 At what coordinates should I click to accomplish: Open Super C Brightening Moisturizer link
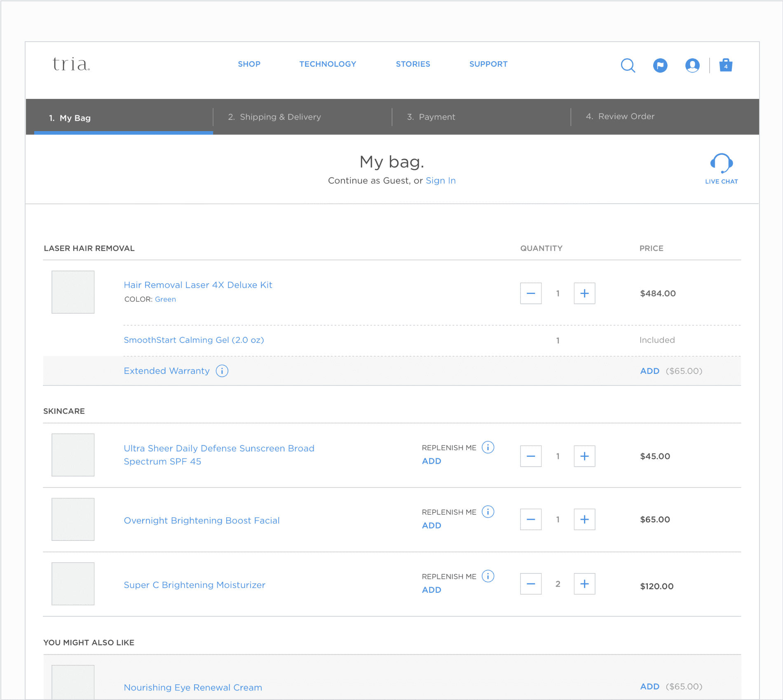195,585
